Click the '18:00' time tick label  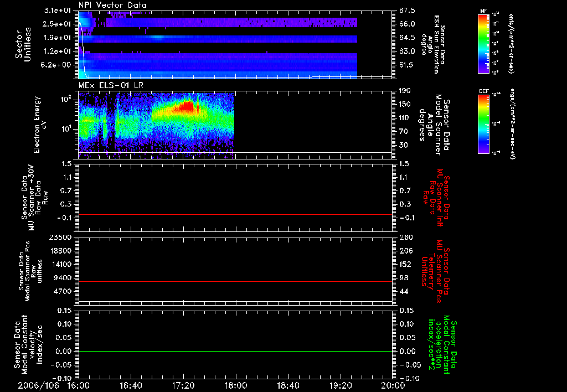(x=236, y=385)
